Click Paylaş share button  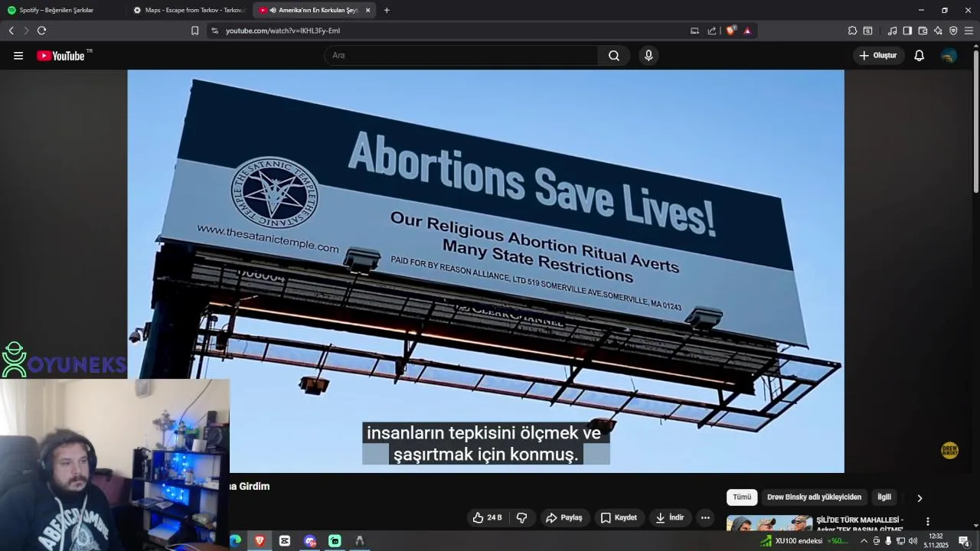click(x=563, y=518)
